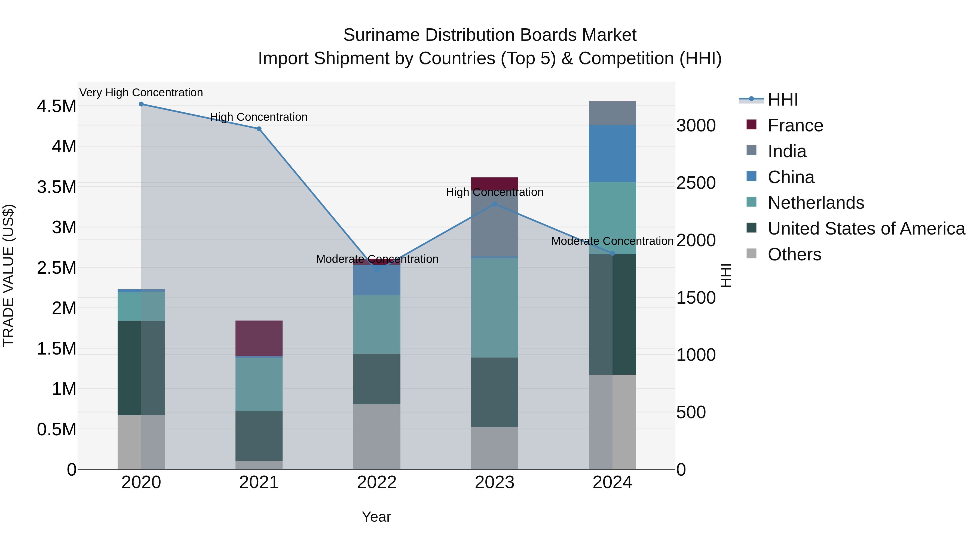Image resolution: width=980 pixels, height=551 pixels.
Task: Toggle the HHI legend entry
Action: [x=768, y=100]
